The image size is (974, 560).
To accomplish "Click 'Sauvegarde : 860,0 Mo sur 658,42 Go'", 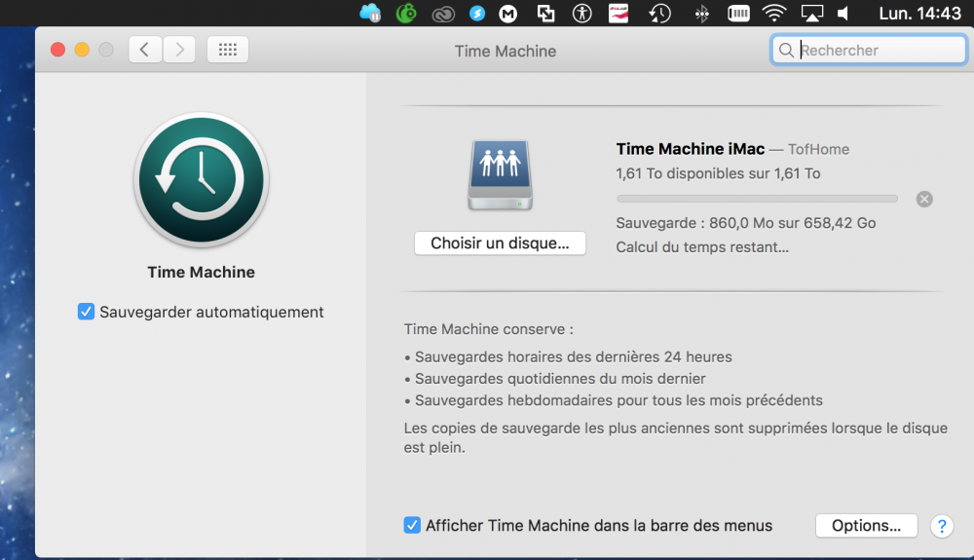I will point(745,223).
